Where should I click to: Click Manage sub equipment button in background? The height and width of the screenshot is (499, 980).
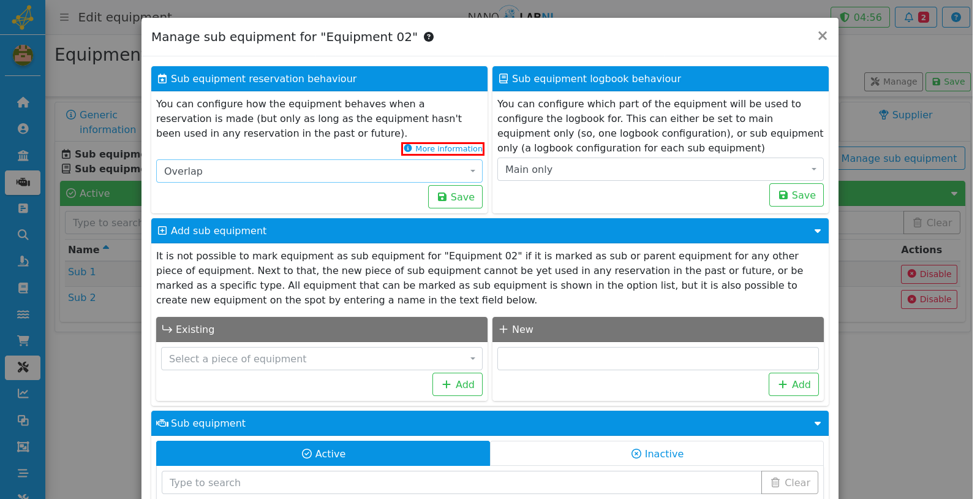click(899, 158)
